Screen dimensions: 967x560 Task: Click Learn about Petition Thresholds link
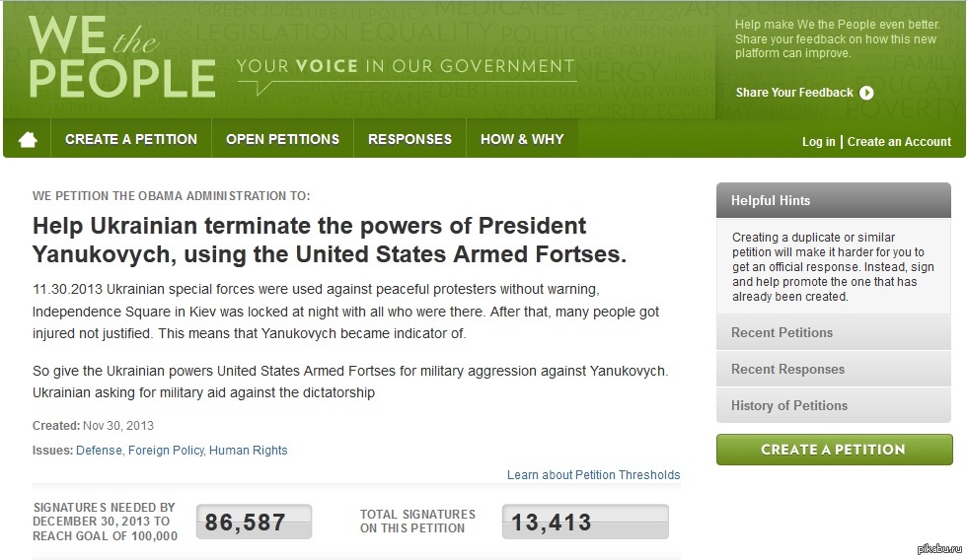[x=593, y=475]
